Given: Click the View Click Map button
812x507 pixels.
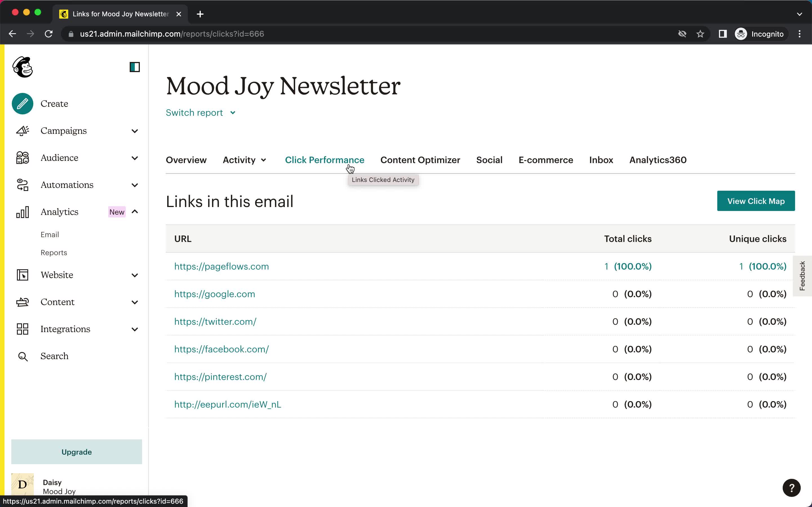Looking at the screenshot, I should pyautogui.click(x=756, y=200).
